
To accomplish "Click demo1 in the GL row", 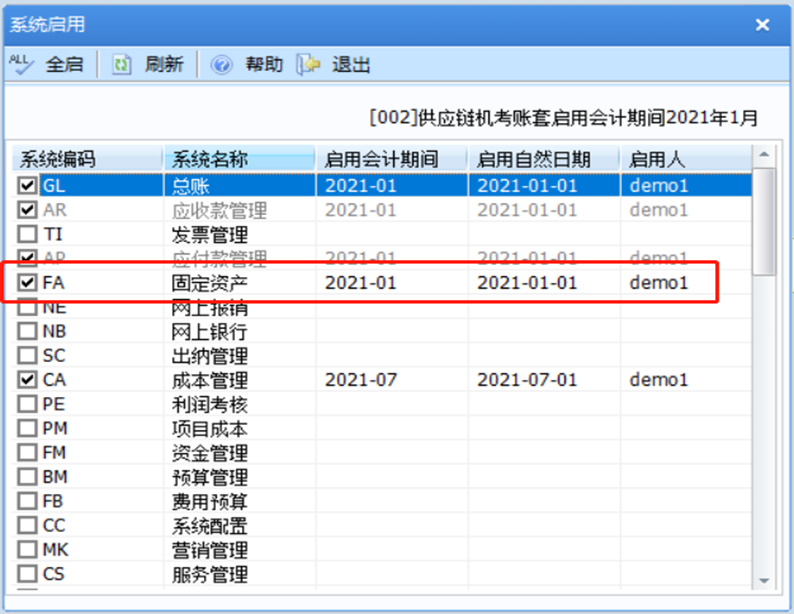I will click(659, 185).
